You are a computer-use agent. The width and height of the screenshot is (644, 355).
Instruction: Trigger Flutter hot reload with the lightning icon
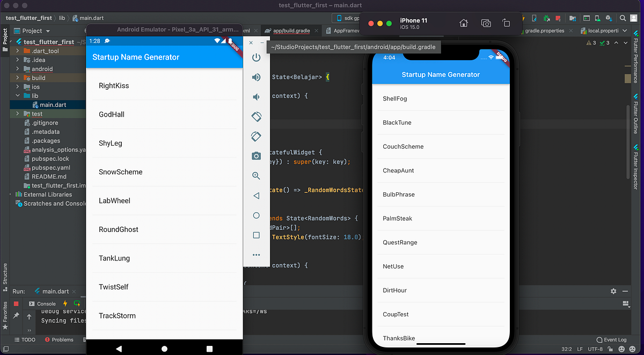pos(64,303)
